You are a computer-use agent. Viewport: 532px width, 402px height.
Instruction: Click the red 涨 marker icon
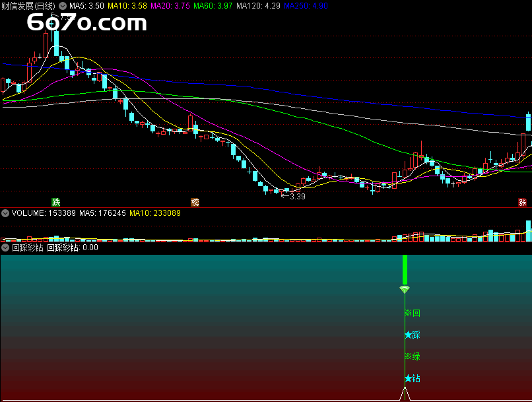coord(522,203)
